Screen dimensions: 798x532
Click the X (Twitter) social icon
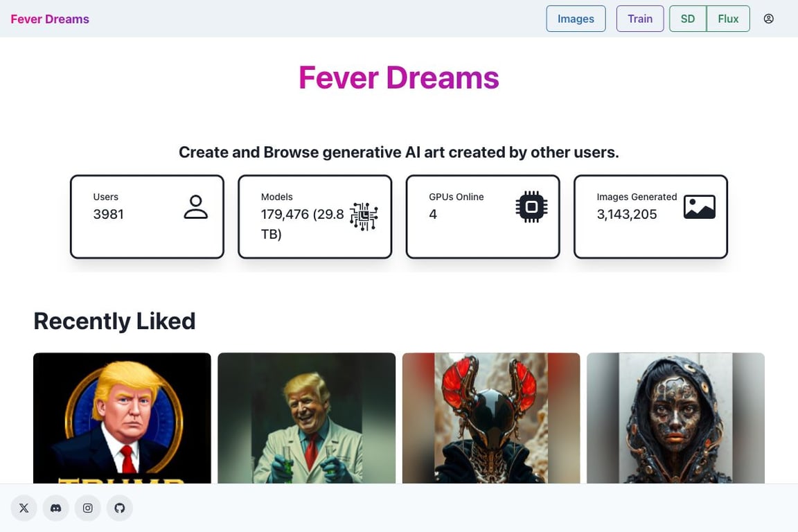(24, 508)
